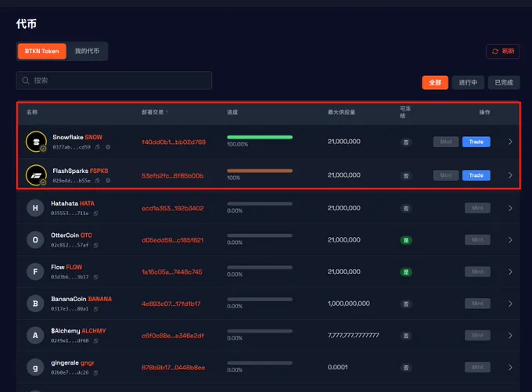Click the 1,000,000,000 max supply value
The height and width of the screenshot is (392, 532).
[349, 304]
